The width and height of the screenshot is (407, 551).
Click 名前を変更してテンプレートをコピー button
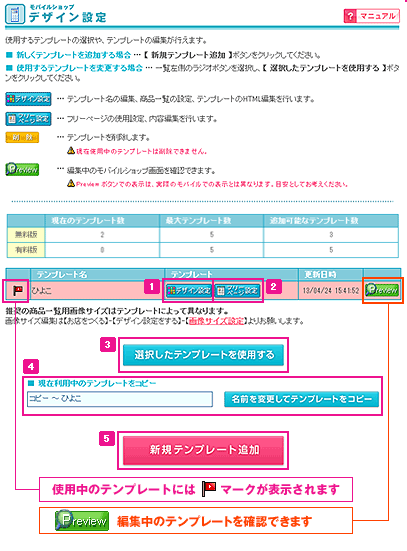pos(302,399)
